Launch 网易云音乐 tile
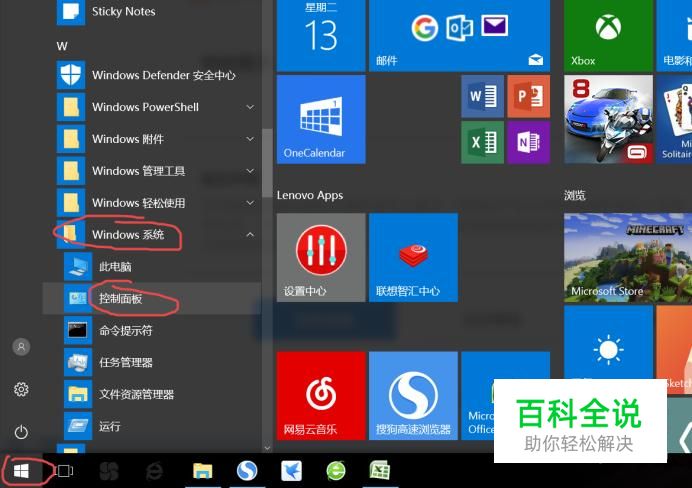Viewport: 692px width, 488px height. 321,396
